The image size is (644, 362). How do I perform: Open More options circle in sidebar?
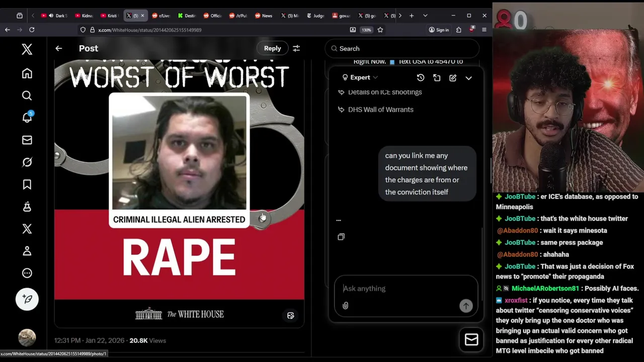pyautogui.click(x=27, y=273)
